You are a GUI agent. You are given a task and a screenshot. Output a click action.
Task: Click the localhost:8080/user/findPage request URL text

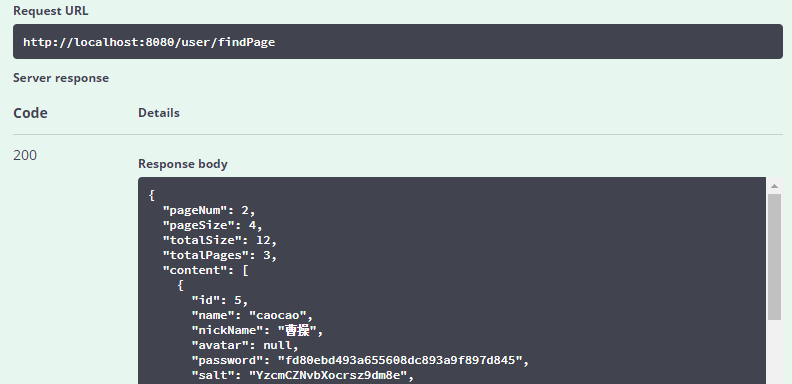149,42
